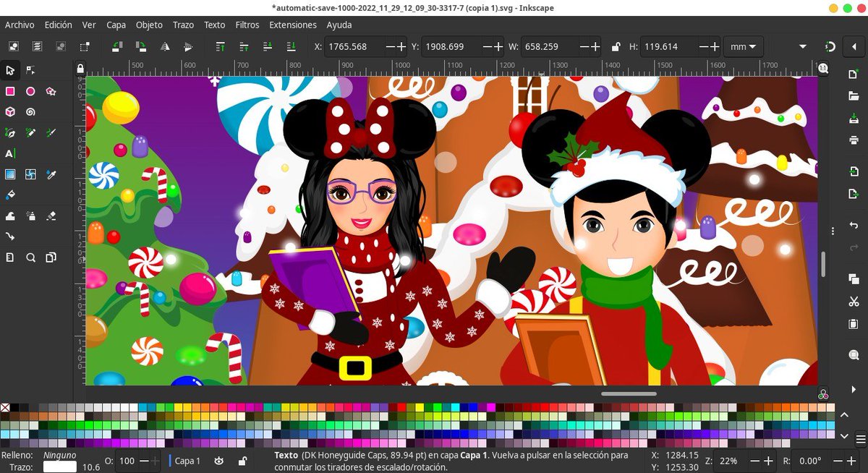This screenshot has width=868, height=473.
Task: Select the Measure tool
Action: point(10,257)
